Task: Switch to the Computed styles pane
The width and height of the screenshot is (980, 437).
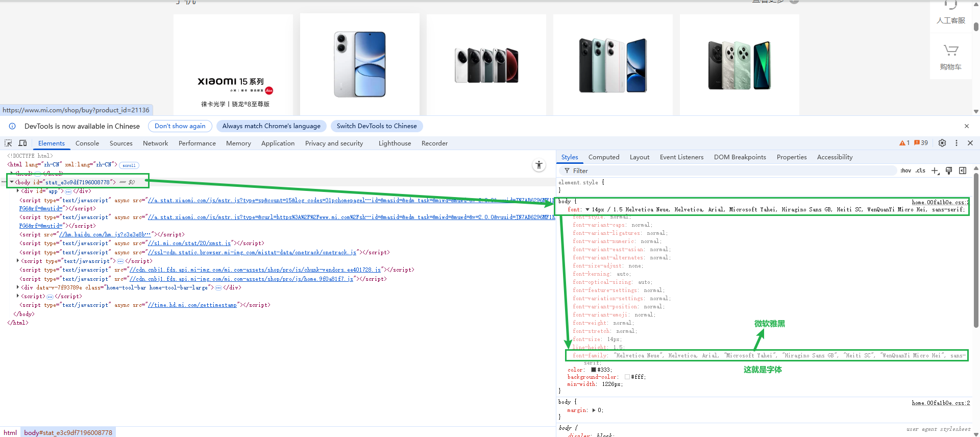Action: point(604,157)
